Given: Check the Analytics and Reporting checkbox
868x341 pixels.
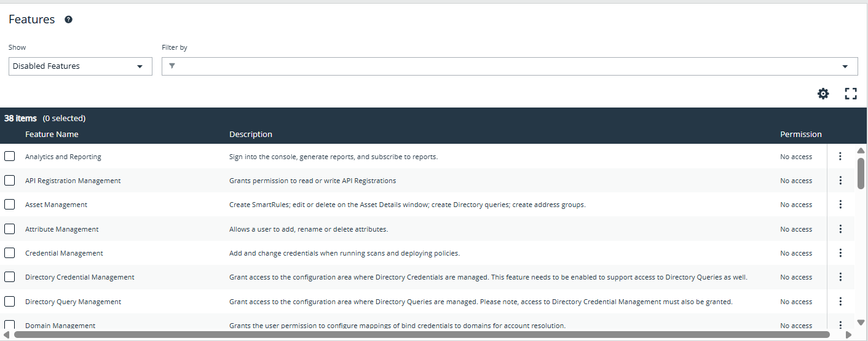Looking at the screenshot, I should pyautogui.click(x=10, y=156).
